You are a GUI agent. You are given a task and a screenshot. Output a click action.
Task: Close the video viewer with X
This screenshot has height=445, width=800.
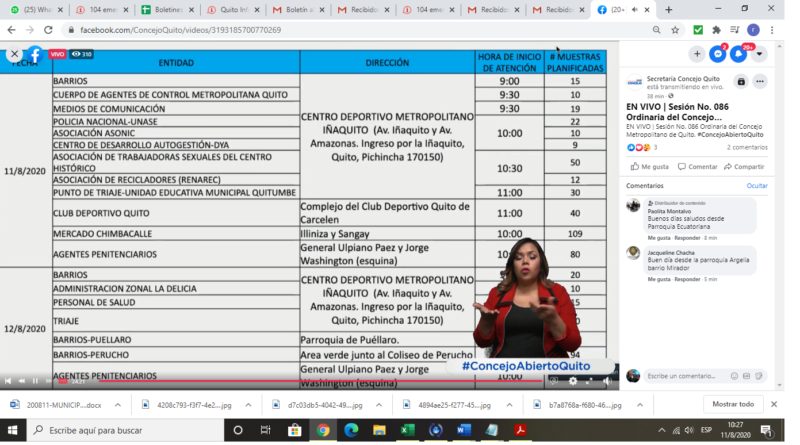pyautogui.click(x=14, y=54)
